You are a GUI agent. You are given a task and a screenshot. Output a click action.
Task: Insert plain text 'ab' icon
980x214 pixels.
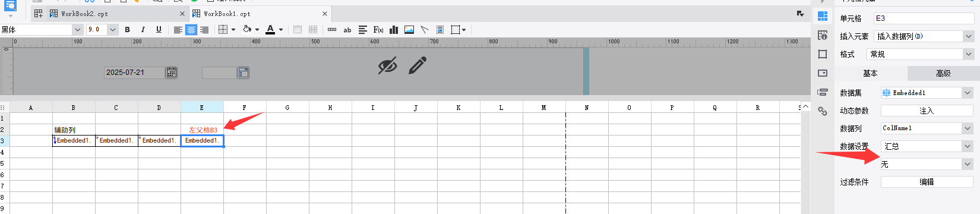pos(347,30)
